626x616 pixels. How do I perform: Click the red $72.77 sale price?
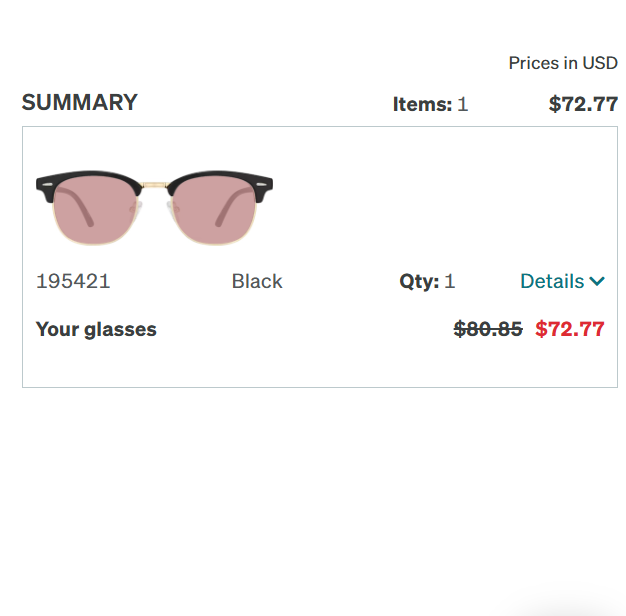pos(570,329)
